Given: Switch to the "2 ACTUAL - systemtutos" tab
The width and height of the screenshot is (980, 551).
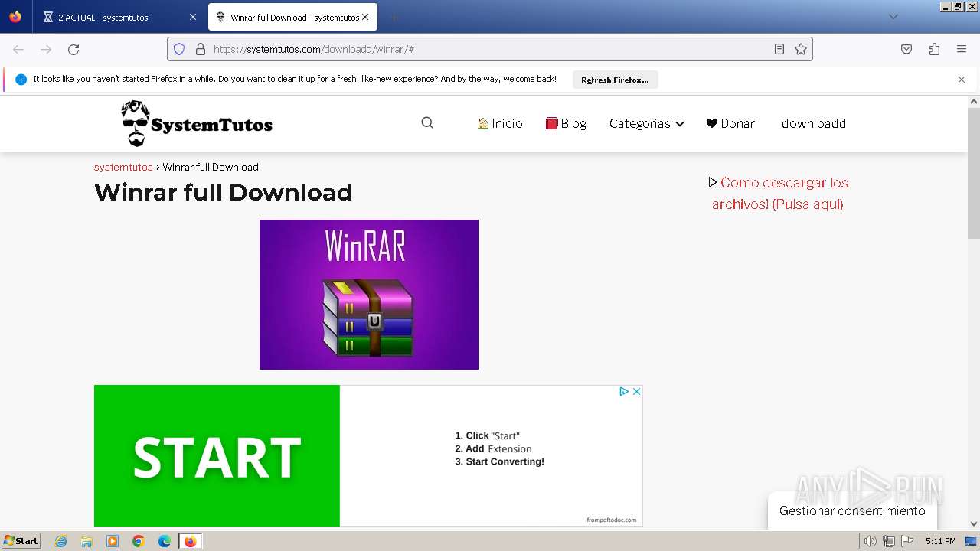Looking at the screenshot, I should (x=119, y=17).
